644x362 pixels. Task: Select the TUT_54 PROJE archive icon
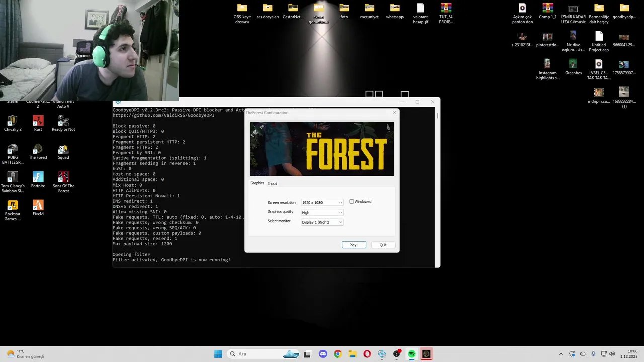[x=446, y=14]
